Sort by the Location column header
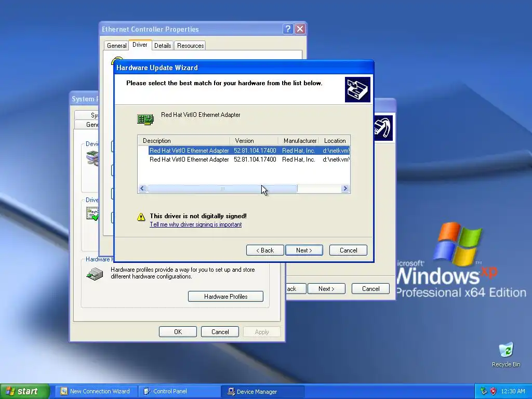This screenshot has width=532, height=399. coord(335,141)
